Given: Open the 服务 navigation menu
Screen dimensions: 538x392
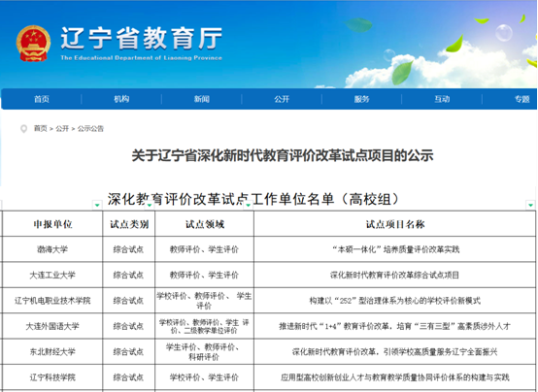Looking at the screenshot, I should (361, 99).
